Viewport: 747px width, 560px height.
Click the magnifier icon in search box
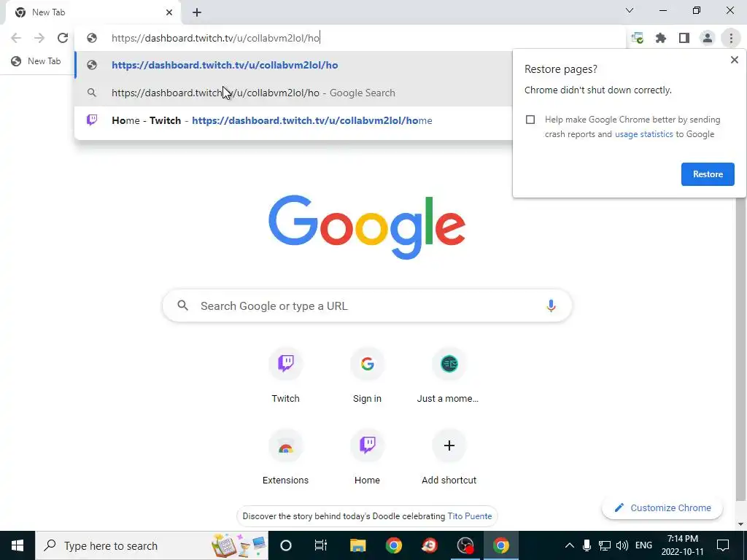coord(183,306)
